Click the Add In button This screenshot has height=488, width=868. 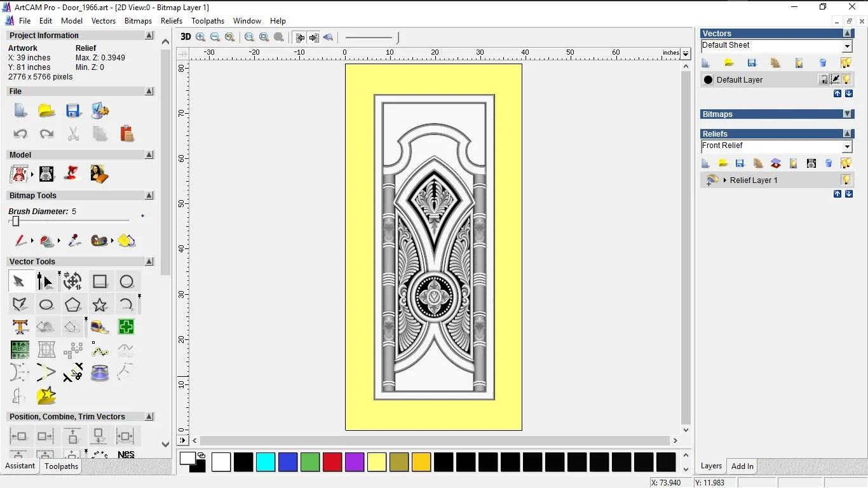click(x=742, y=466)
